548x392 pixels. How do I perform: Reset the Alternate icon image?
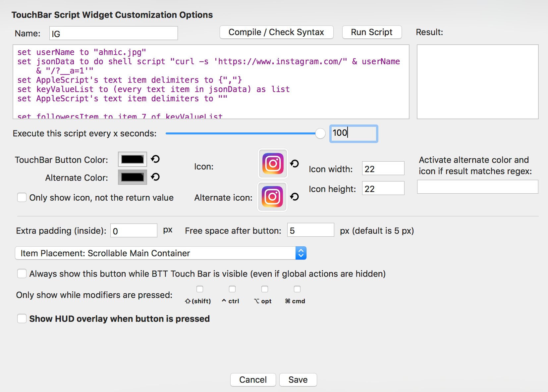coord(295,197)
